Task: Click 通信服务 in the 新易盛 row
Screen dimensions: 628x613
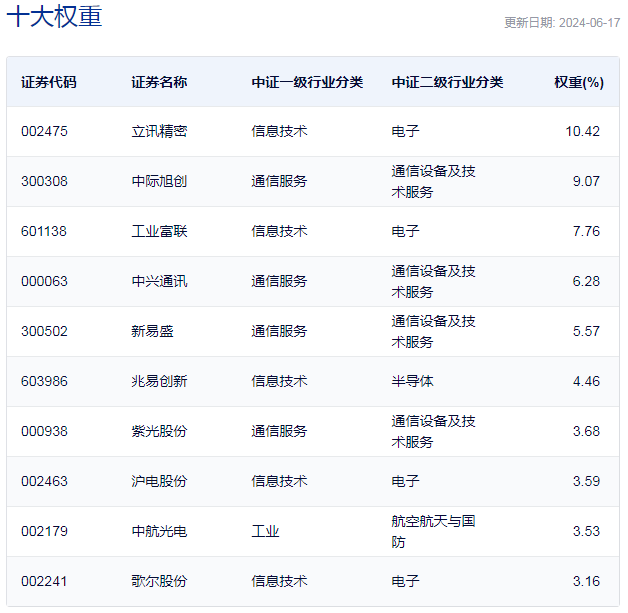Action: pos(280,332)
